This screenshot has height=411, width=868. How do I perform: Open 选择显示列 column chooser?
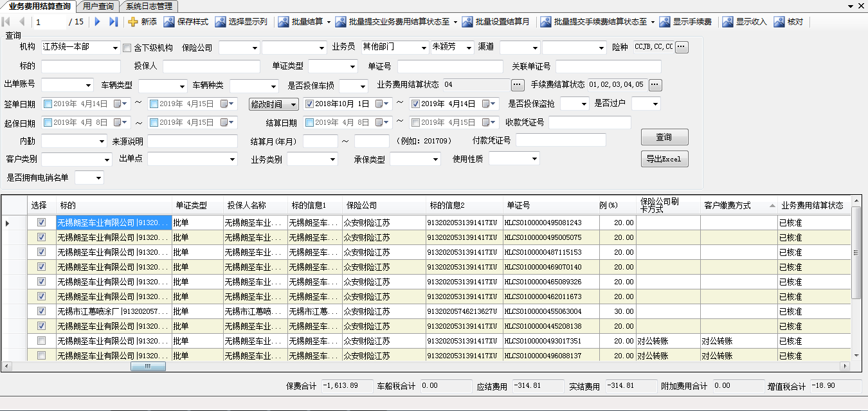tap(221, 22)
